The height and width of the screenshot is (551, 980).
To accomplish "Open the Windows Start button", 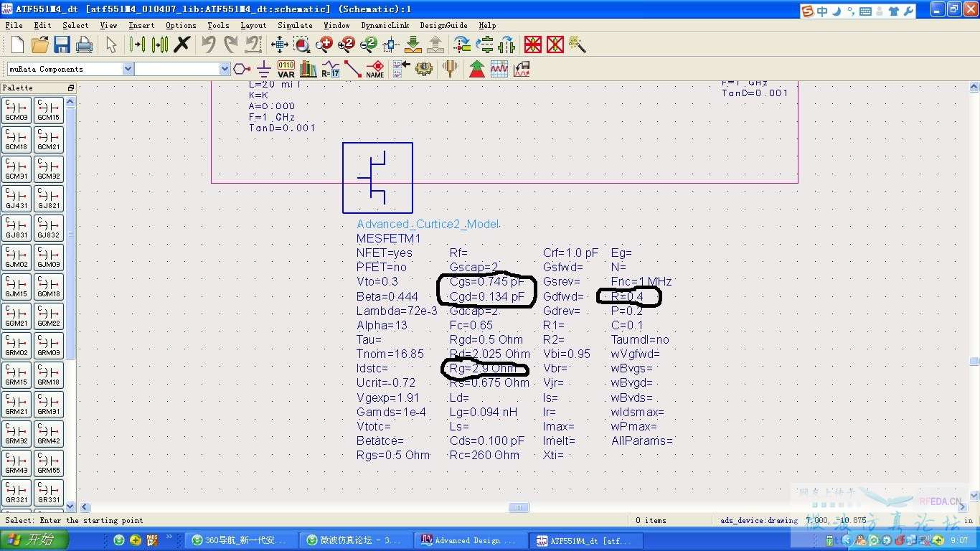I will tap(35, 540).
